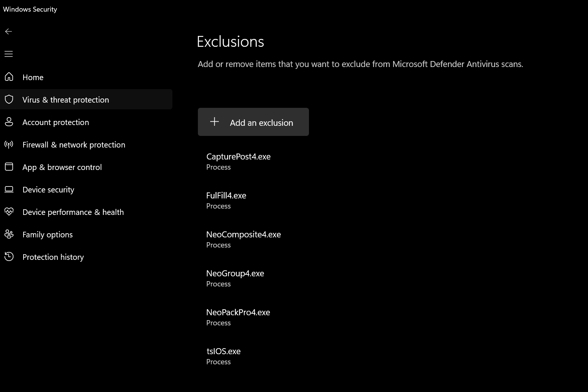Screen dimensions: 588x392
Task: Open Device performance & health page
Action: point(86,212)
